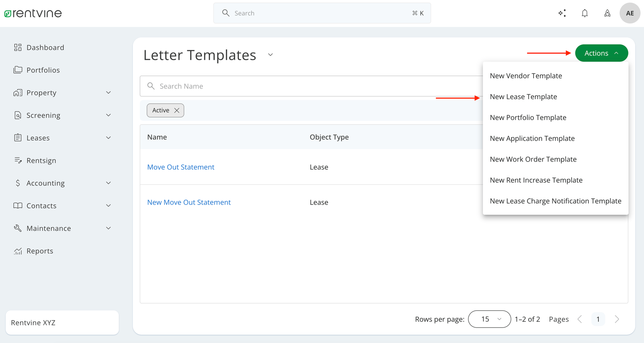Open Reports chart icon

tap(18, 251)
